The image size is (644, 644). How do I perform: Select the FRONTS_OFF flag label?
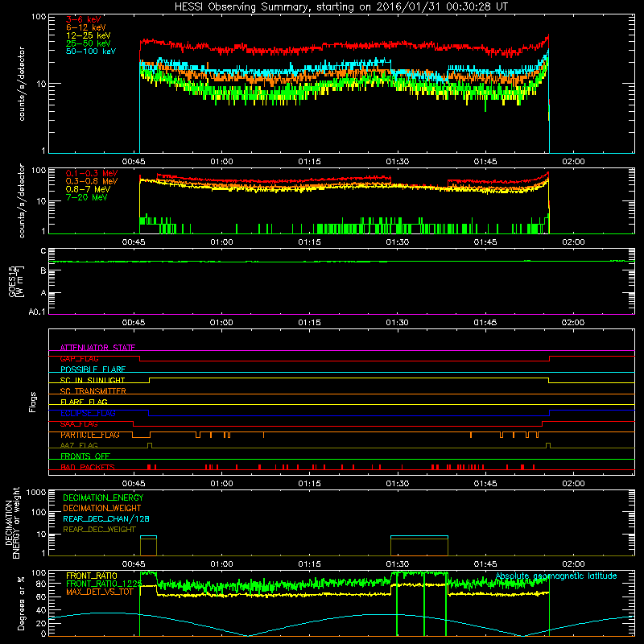(85, 456)
